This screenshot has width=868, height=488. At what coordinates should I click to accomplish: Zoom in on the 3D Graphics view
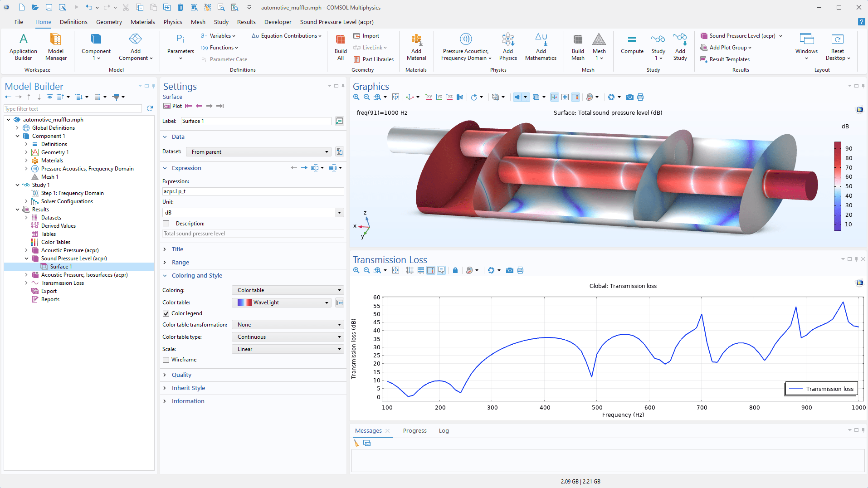click(x=356, y=97)
